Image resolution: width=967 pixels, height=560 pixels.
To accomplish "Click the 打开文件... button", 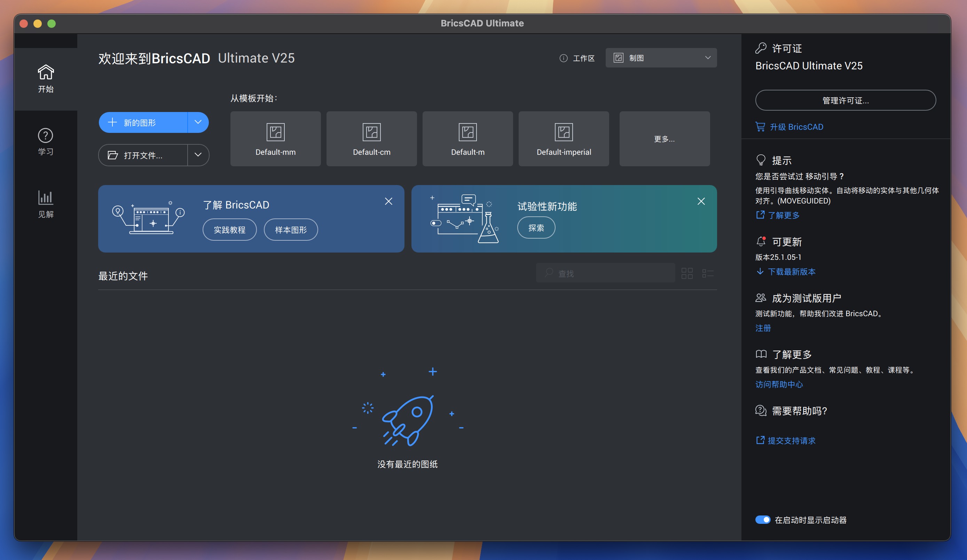I will pos(143,155).
